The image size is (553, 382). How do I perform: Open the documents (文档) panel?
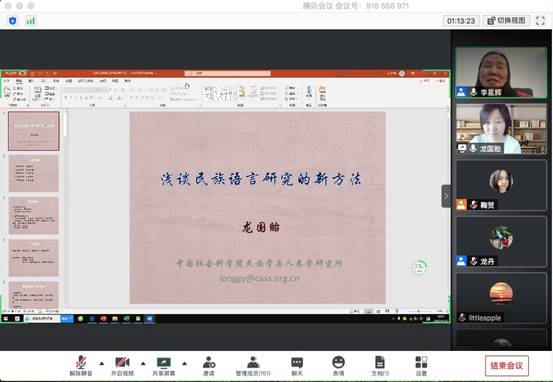(380, 366)
